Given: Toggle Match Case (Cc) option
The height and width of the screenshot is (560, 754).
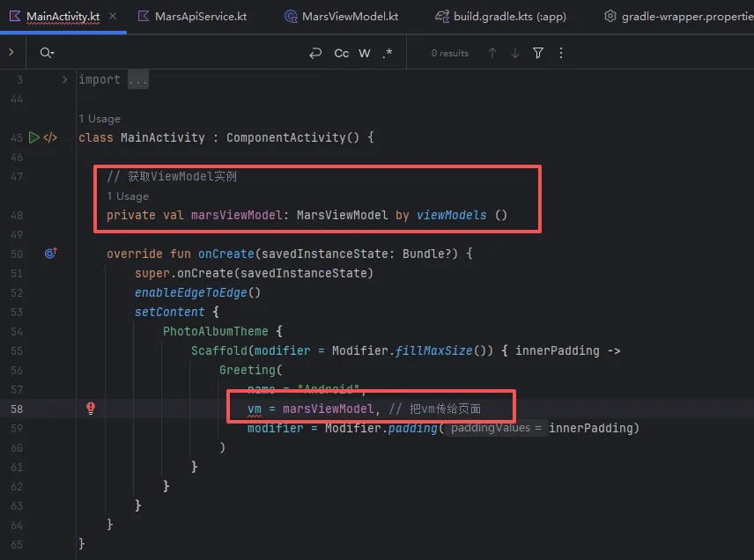Looking at the screenshot, I should tap(342, 53).
